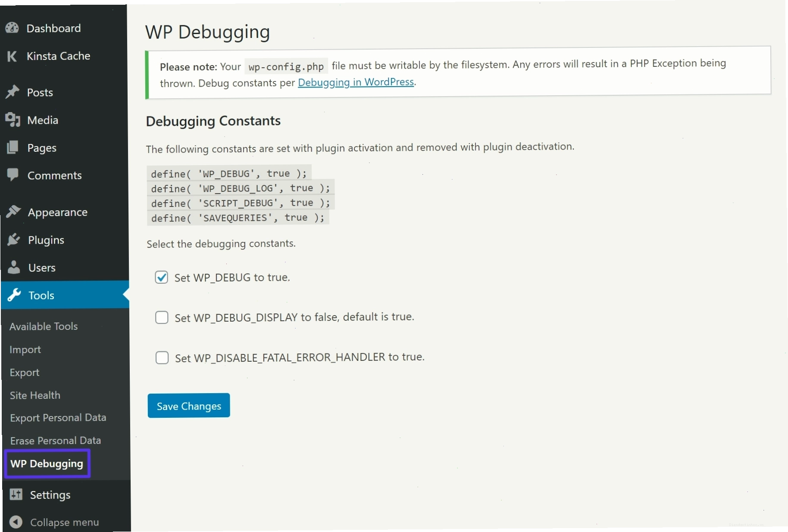788x532 pixels.
Task: Click the Appearance paintbrush icon
Action: pos(13,212)
